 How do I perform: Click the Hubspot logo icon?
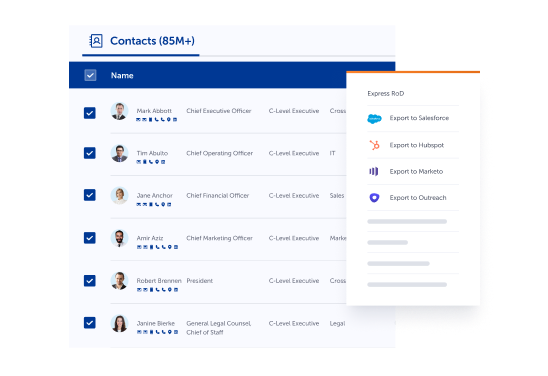pos(375,145)
